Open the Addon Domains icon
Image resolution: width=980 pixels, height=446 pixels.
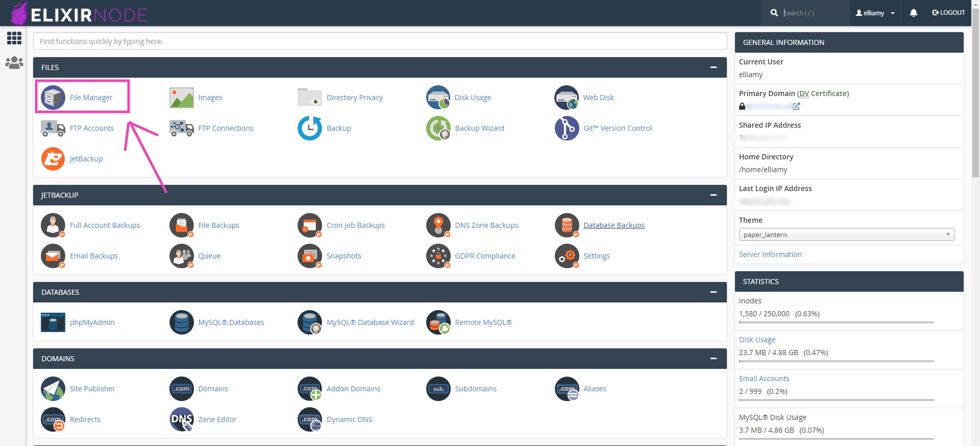click(310, 389)
